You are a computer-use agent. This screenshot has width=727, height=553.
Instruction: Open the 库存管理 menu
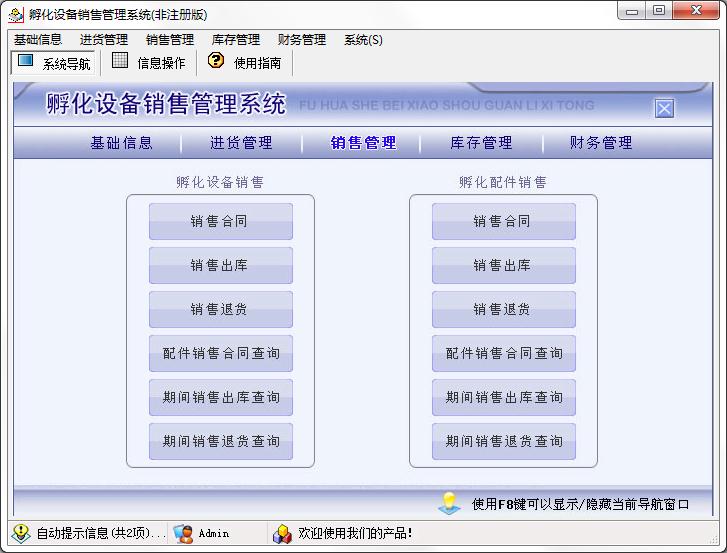236,40
